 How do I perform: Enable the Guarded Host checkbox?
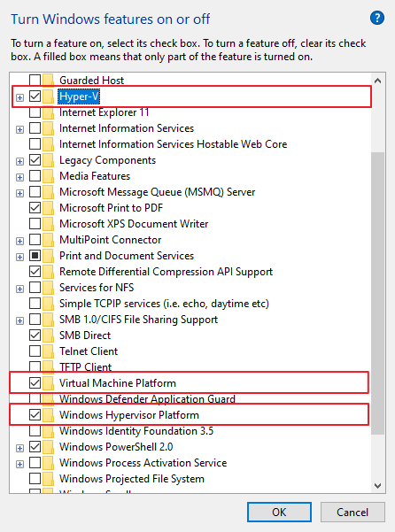tap(35, 80)
